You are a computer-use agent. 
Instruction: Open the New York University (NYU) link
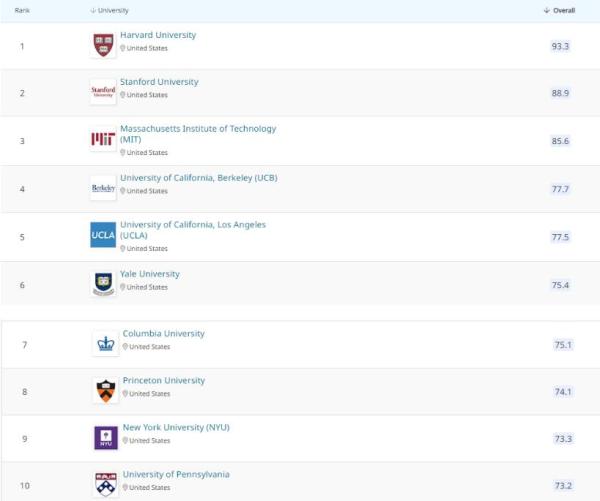[x=176, y=428]
